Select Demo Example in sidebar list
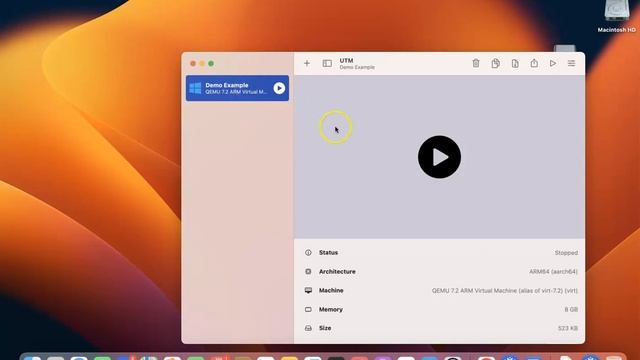 (237, 88)
